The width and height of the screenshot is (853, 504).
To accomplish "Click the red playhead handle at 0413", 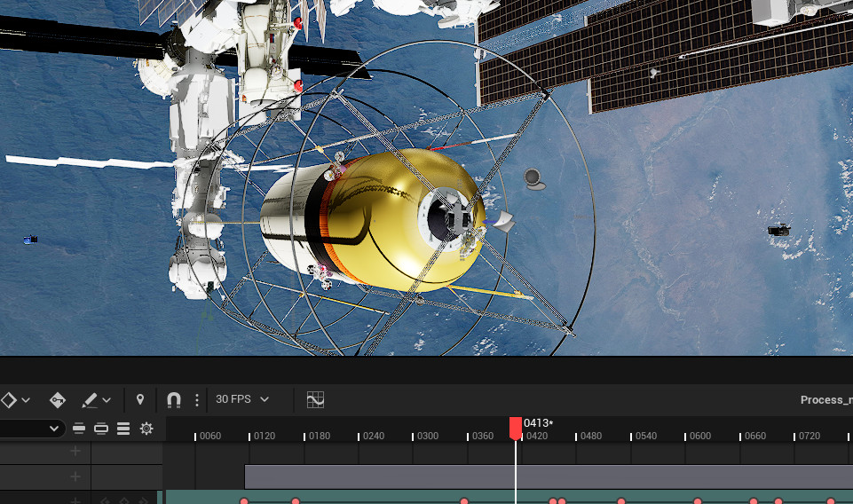I will [x=515, y=429].
